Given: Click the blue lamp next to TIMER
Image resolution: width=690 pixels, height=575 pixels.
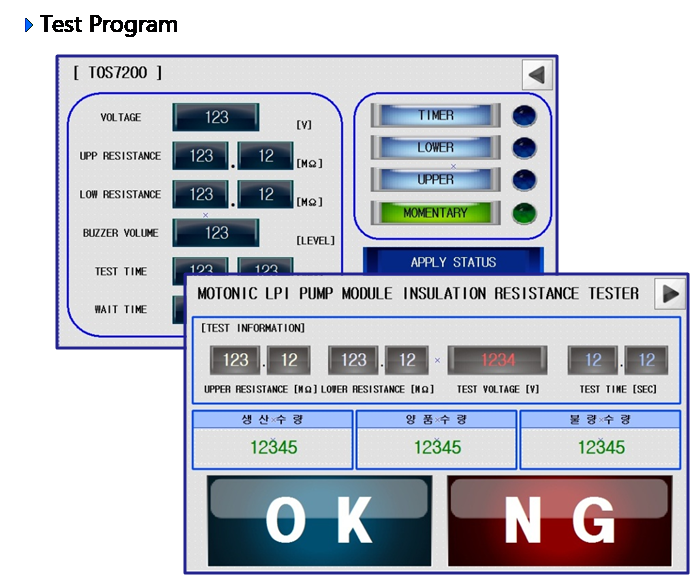Looking at the screenshot, I should (x=524, y=116).
